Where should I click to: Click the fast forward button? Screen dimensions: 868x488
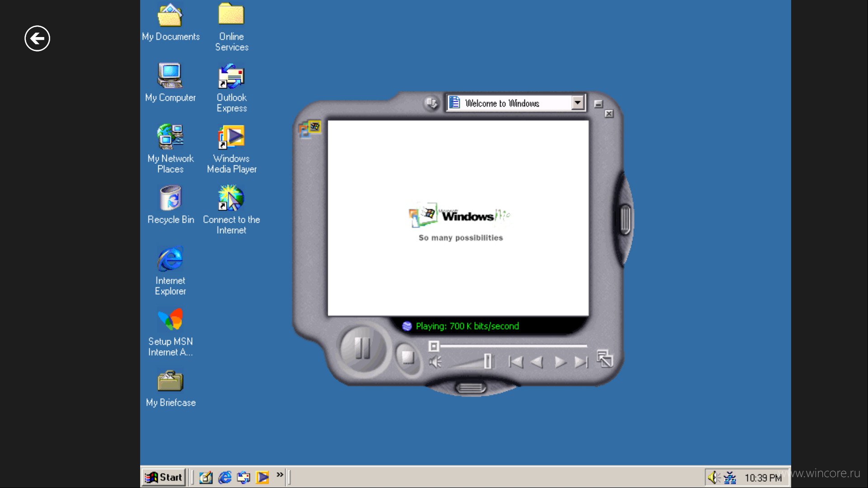click(560, 362)
